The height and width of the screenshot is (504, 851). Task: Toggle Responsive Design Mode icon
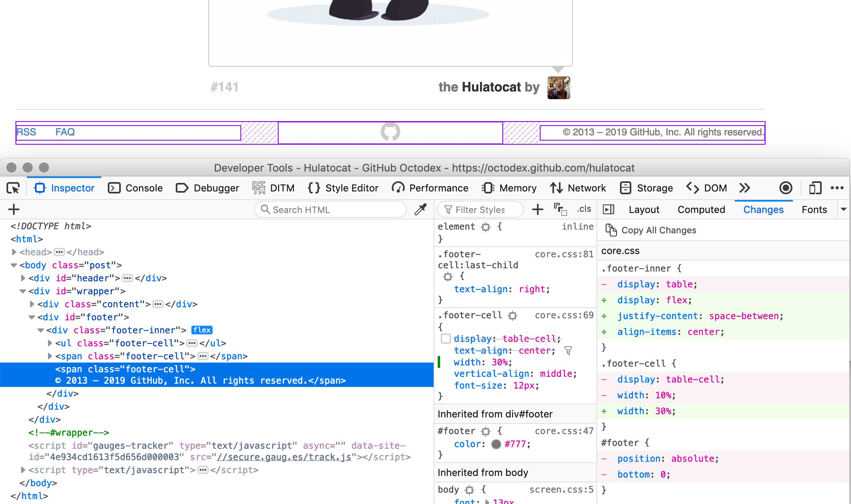(815, 188)
